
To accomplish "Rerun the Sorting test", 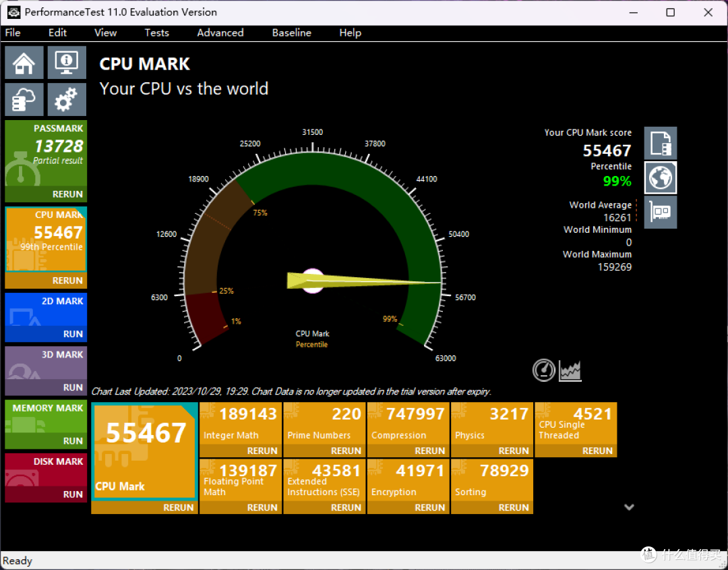I will (x=491, y=507).
